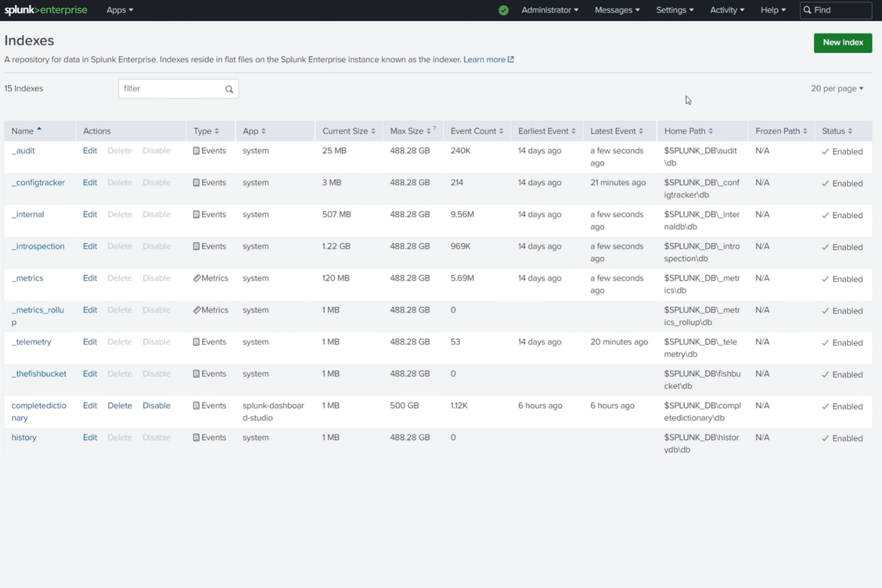882x588 pixels.
Task: Open the Settings dropdown
Action: click(674, 10)
